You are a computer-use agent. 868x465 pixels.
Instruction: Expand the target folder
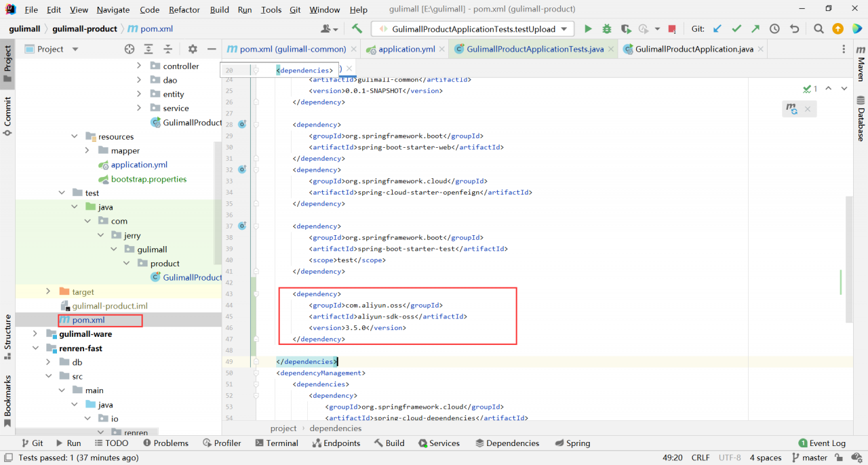point(47,291)
